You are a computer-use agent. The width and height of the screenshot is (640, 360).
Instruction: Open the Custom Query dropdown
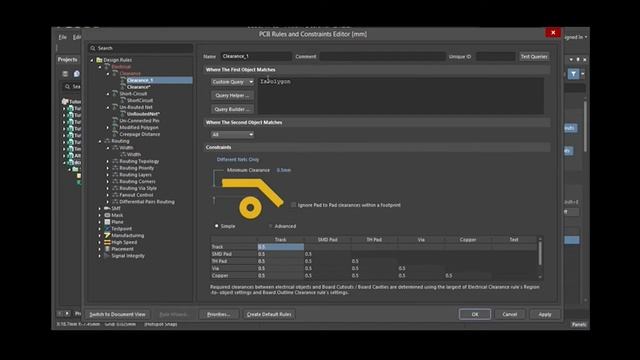232,82
